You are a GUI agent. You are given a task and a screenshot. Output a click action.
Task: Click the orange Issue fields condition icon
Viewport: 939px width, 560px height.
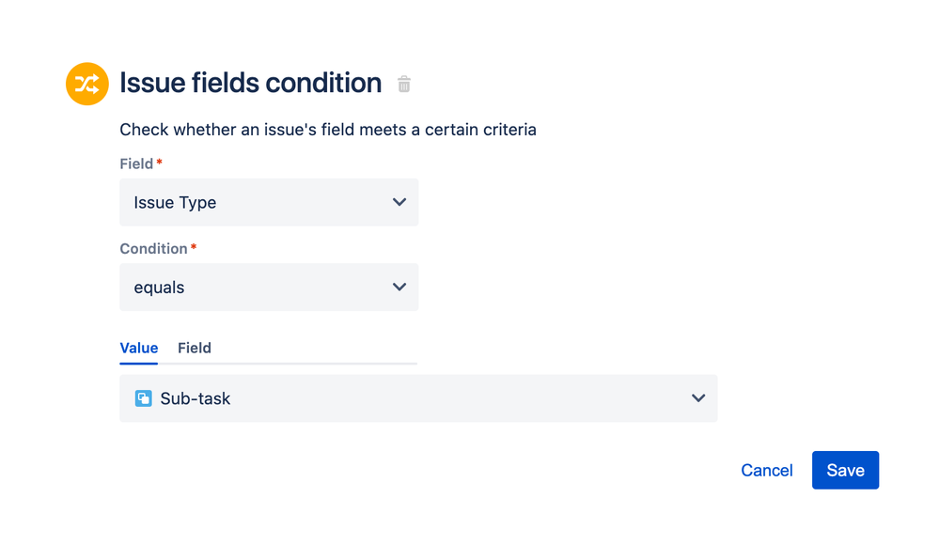tap(86, 84)
